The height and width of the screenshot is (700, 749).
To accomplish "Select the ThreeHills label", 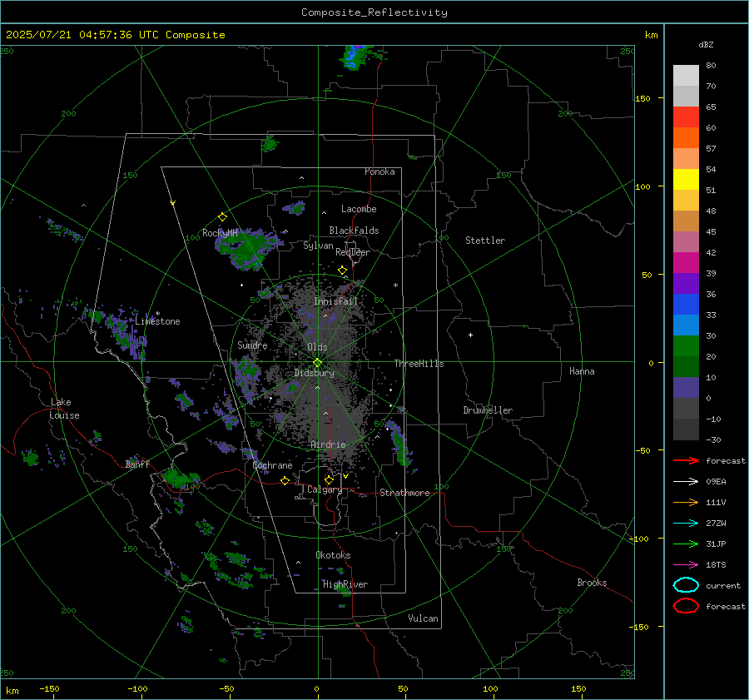I will [x=419, y=364].
